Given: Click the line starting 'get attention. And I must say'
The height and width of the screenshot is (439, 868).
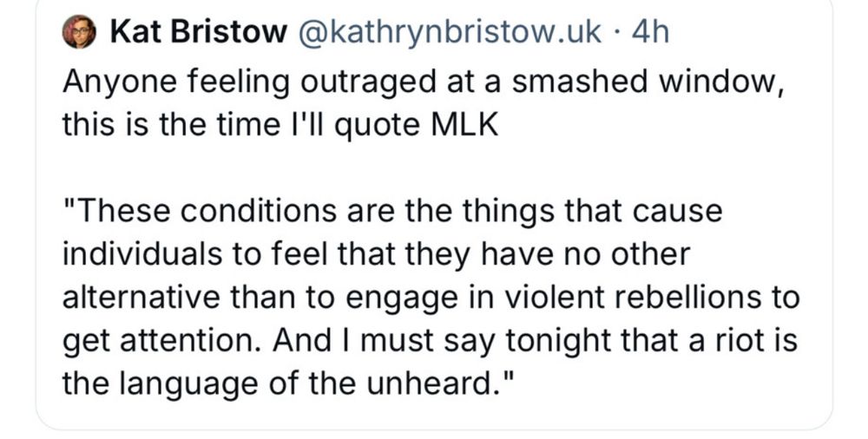Looking at the screenshot, I should tap(430, 340).
